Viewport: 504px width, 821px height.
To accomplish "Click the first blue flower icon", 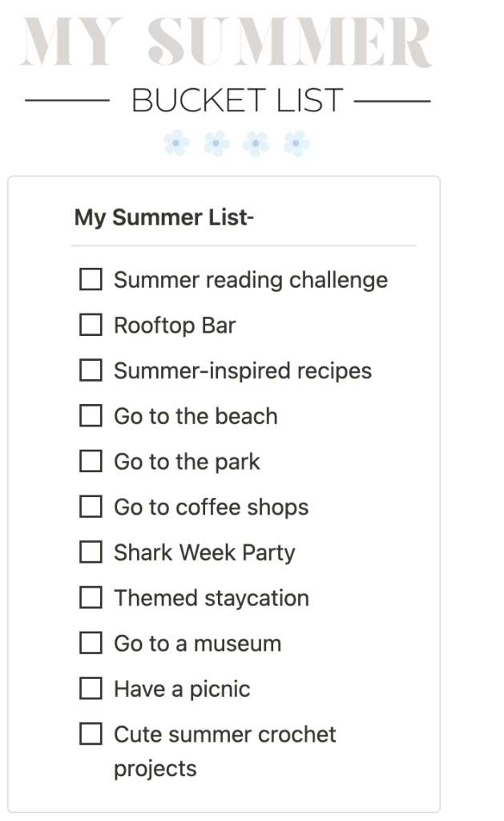I will 176,144.
